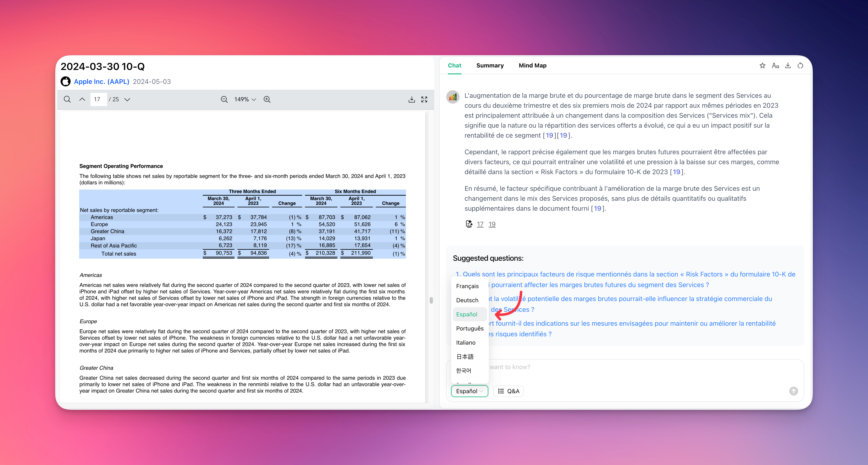This screenshot has height=465, width=868.
Task: Enter fullscreen view of the document
Action: (424, 99)
